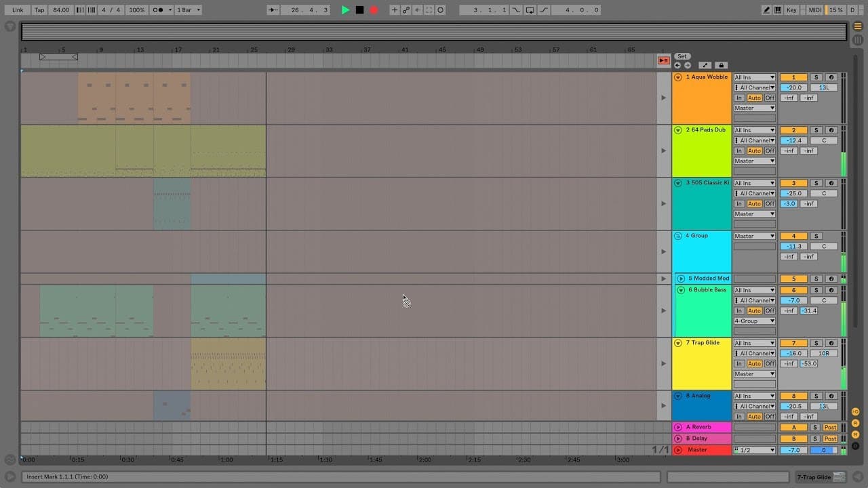This screenshot has width=868, height=488.
Task: Click the arrangement overview strip
Action: 434,32
